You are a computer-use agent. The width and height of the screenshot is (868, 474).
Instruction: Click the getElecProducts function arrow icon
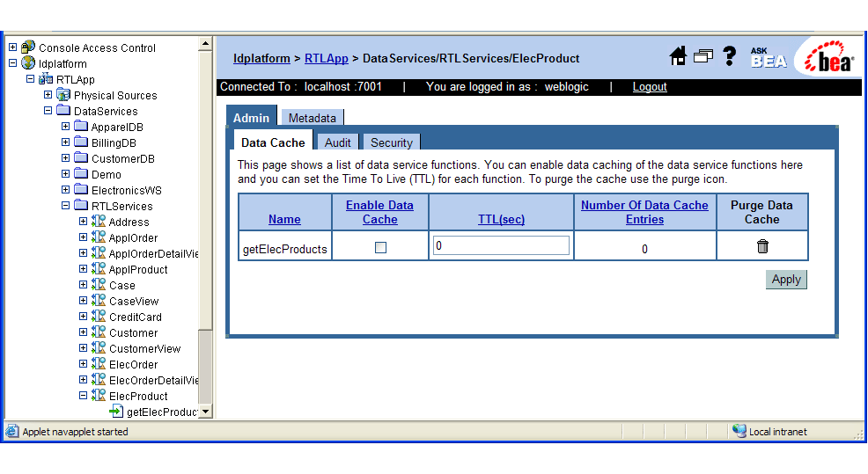click(x=116, y=411)
